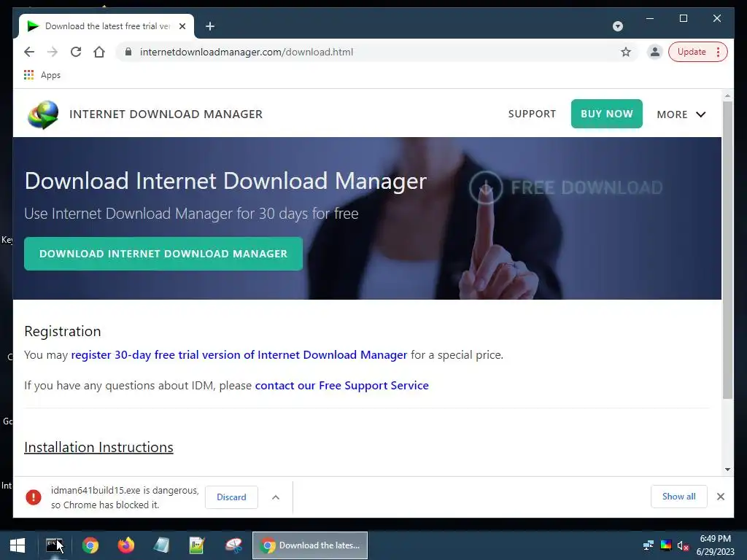Open the paint-style taskbar icon
Image resolution: width=747 pixels, height=560 pixels.
(x=233, y=545)
